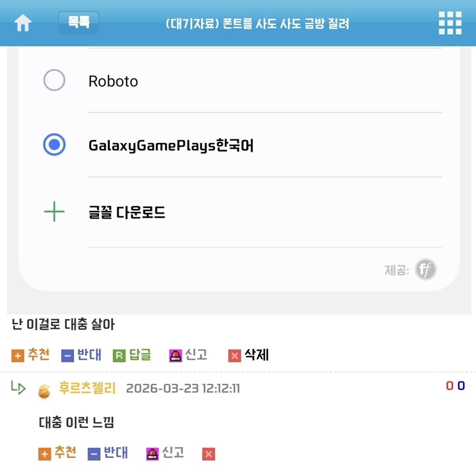This screenshot has height=468, width=476.
Task: Click the 글꼴 다운로드 option
Action: click(127, 213)
